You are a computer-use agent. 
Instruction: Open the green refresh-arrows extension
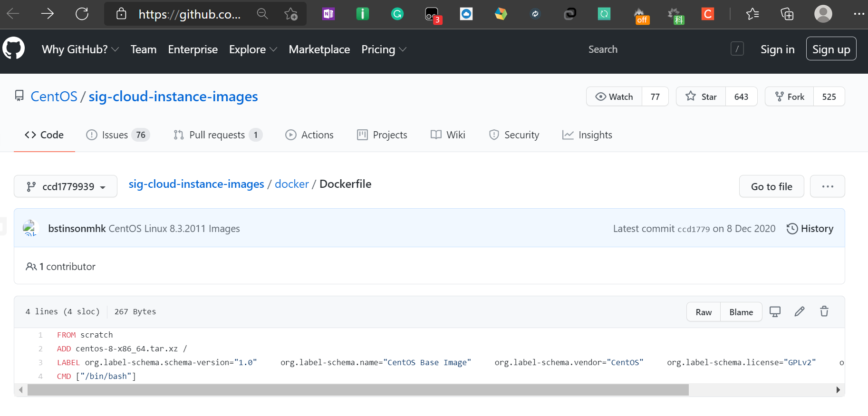pos(604,14)
